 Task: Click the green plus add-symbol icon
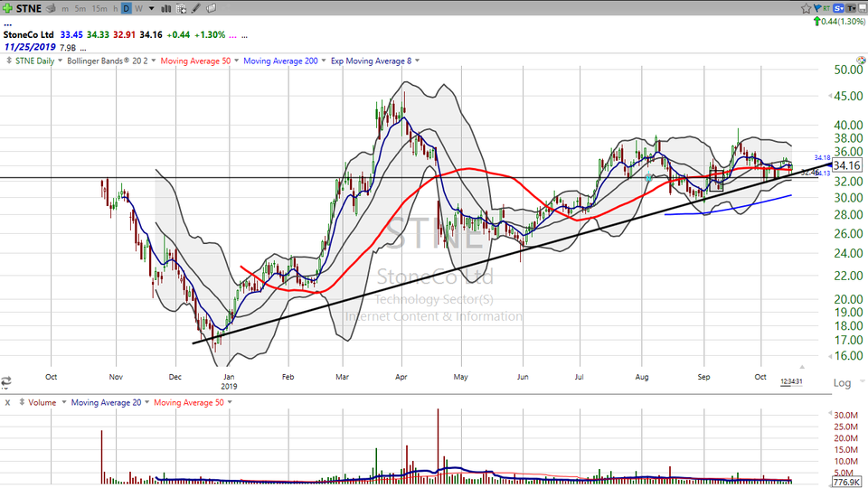[x=7, y=8]
